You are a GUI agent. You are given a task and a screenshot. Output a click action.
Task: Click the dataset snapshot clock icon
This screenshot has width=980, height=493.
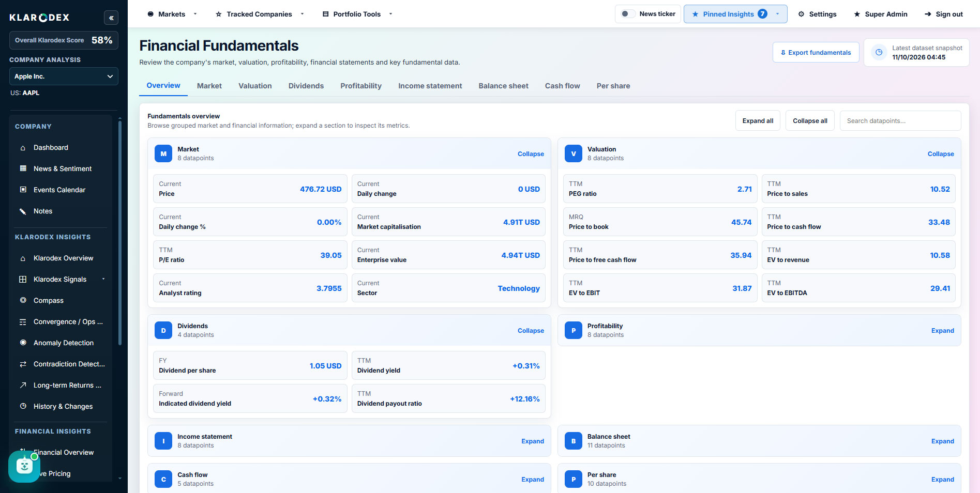[879, 52]
